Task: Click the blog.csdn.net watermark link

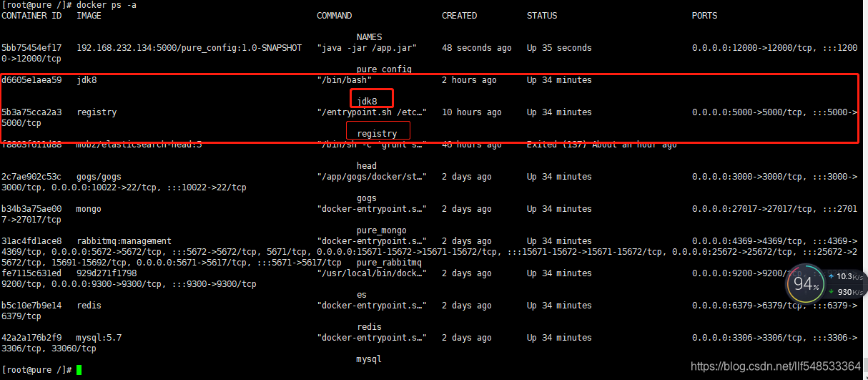Action: point(776,366)
